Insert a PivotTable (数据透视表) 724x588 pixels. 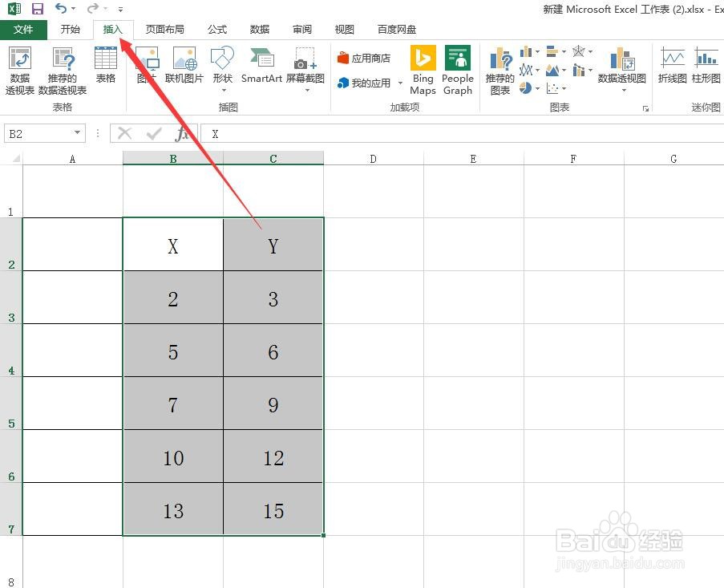[x=20, y=71]
